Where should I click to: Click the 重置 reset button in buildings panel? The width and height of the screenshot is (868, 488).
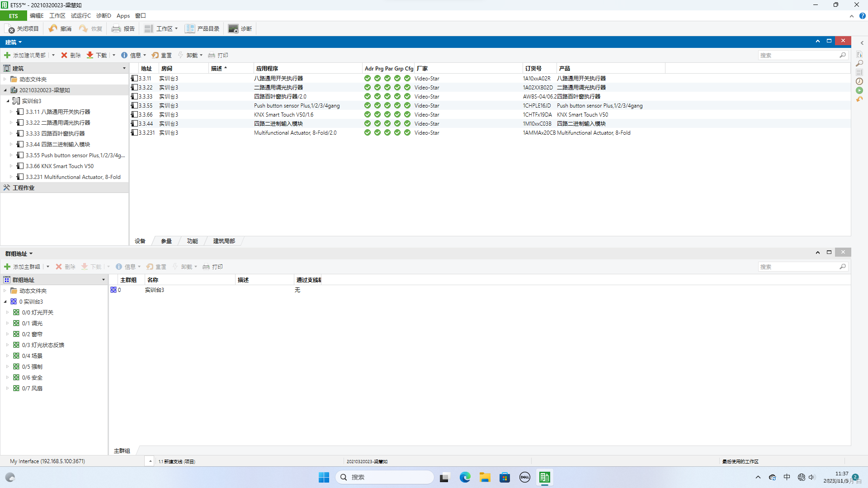pos(162,55)
